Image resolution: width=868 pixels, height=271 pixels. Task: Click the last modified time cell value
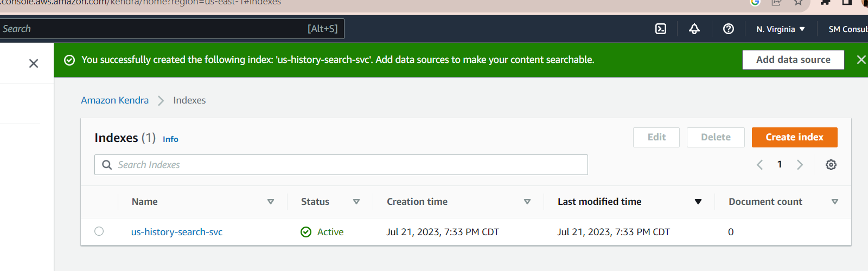coord(614,232)
